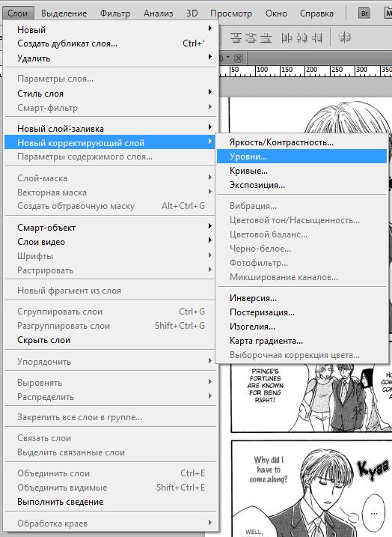Open the Выровнять submenu

pos(111,383)
